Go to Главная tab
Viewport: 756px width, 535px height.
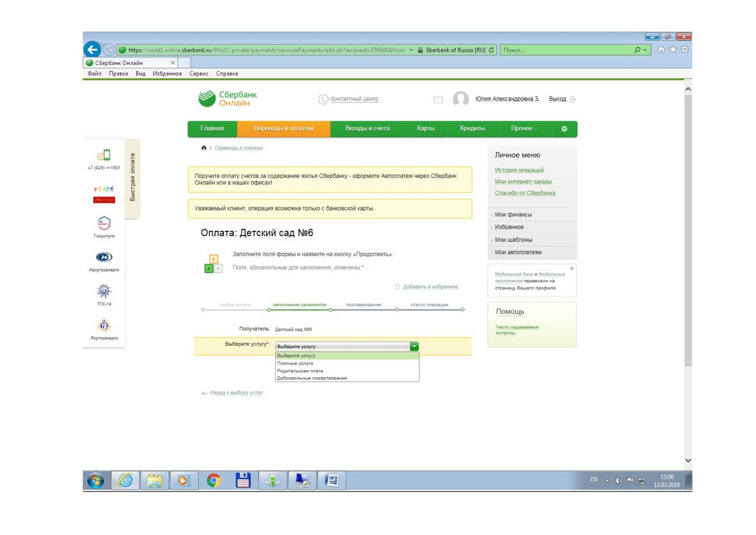pyautogui.click(x=212, y=129)
